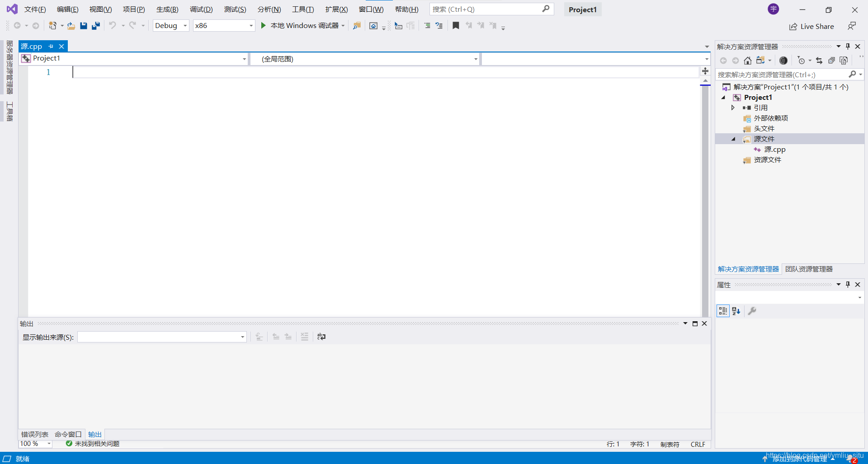Screen dimensions: 868x464
Task: Toggle the pin on the 源.cpp tab
Action: [x=51, y=46]
